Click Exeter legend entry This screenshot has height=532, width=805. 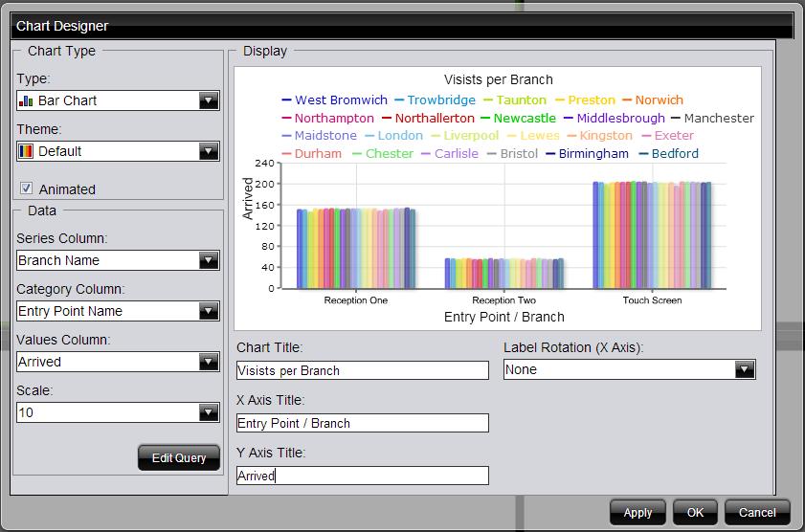pos(667,136)
